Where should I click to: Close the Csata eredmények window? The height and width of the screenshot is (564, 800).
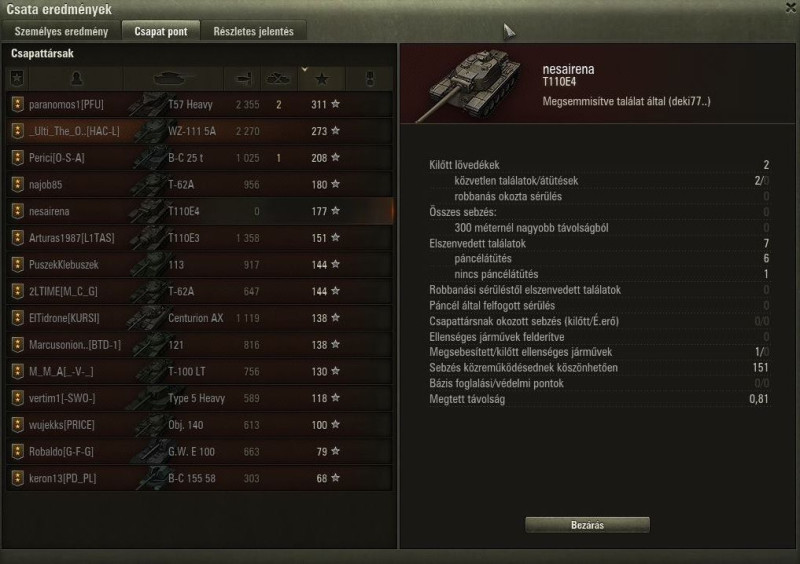tap(792, 7)
